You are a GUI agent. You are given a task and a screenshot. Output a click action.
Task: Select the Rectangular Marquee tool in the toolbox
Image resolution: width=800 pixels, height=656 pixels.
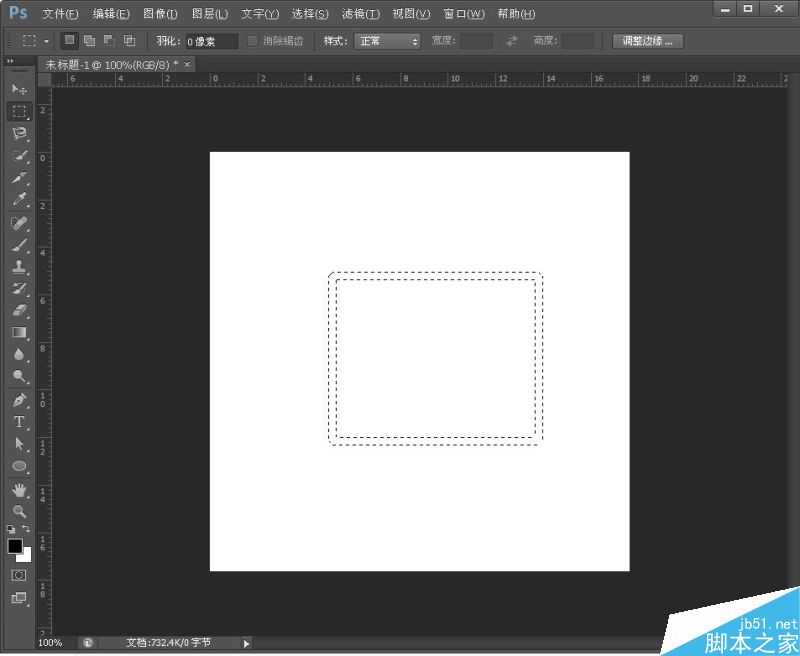pyautogui.click(x=19, y=112)
